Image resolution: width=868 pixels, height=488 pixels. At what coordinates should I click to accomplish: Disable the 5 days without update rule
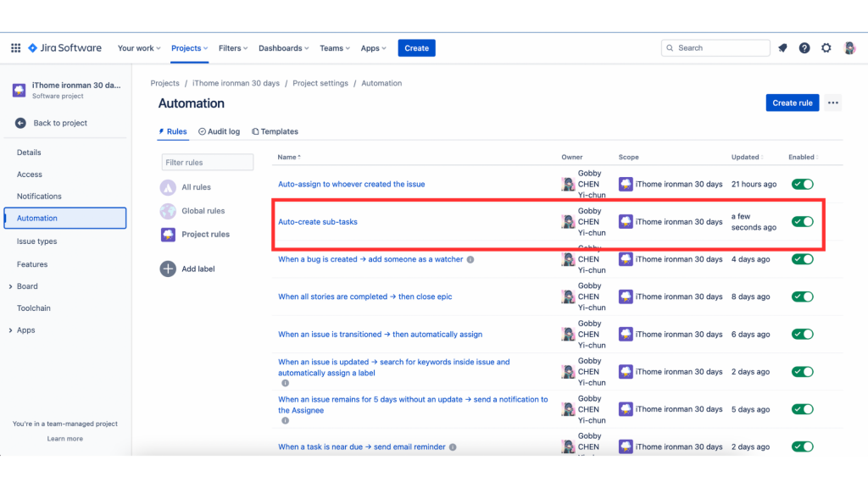click(802, 409)
